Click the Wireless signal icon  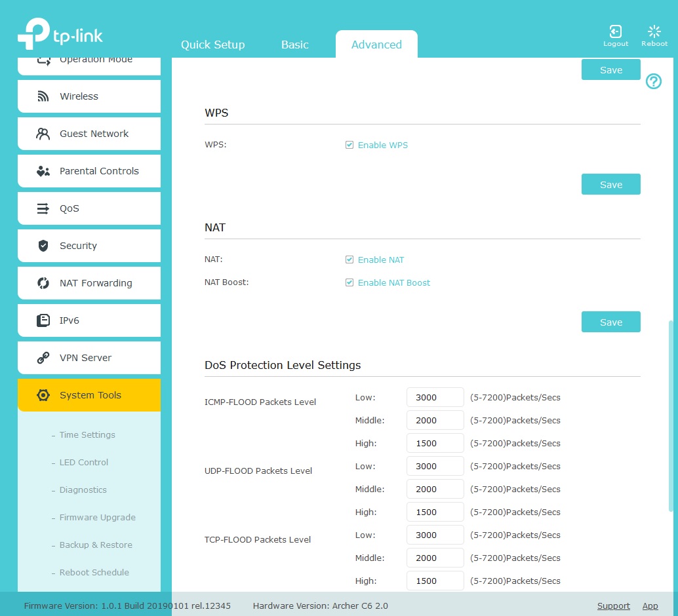(43, 96)
